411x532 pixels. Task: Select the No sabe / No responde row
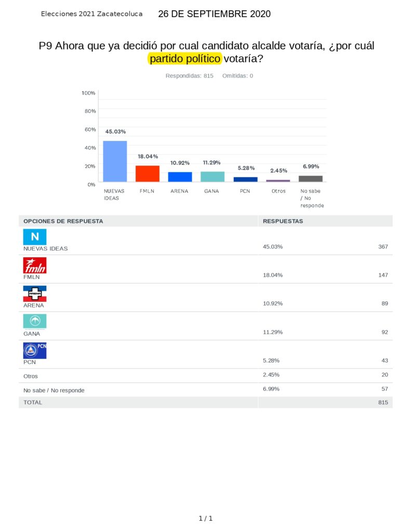(206, 390)
